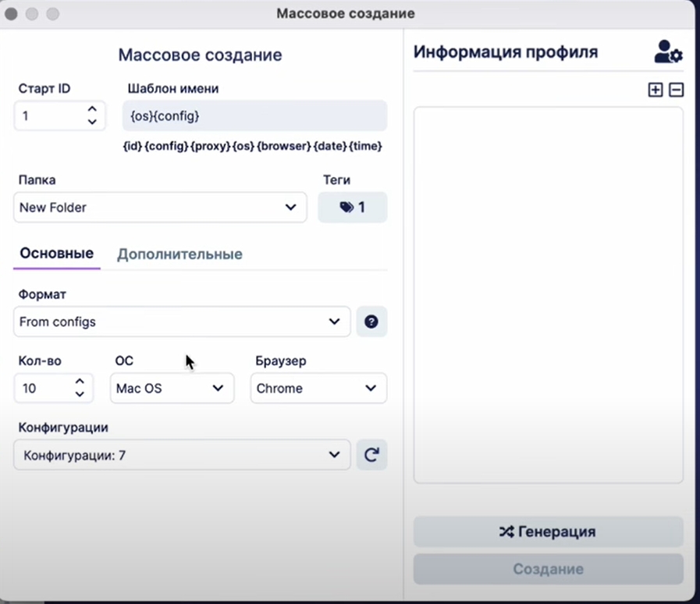This screenshot has height=604, width=700.
Task: Close window with the left title bar button
Action: coord(11,14)
